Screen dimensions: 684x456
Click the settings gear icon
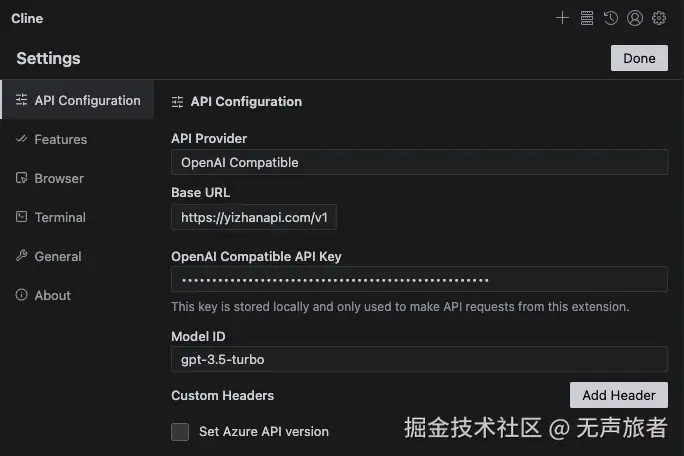(659, 18)
